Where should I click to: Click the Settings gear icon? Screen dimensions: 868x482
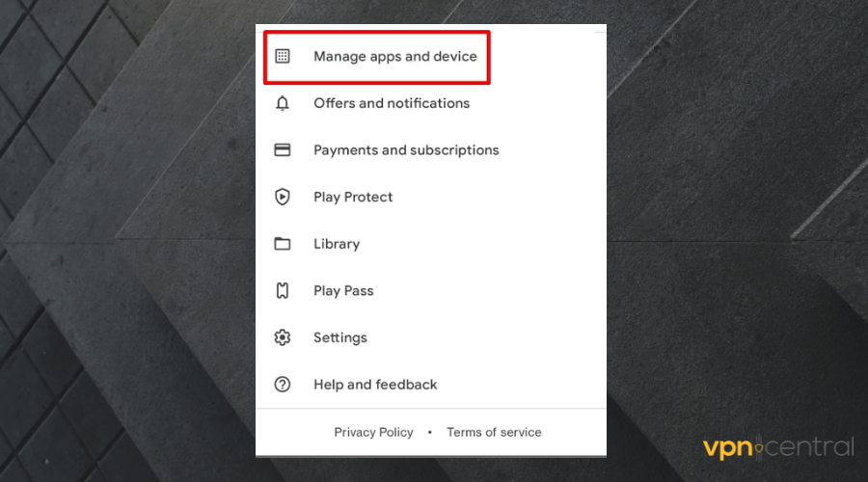coord(282,337)
